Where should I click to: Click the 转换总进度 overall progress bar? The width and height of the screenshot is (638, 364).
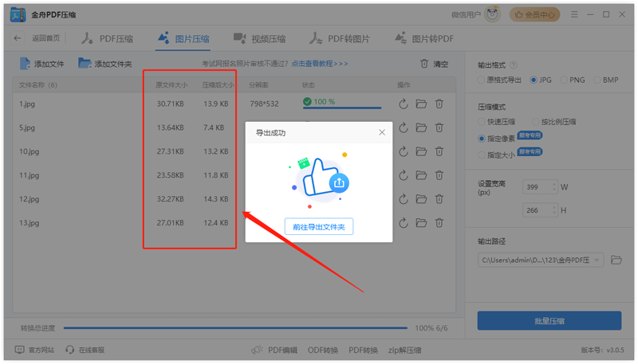tap(235, 328)
